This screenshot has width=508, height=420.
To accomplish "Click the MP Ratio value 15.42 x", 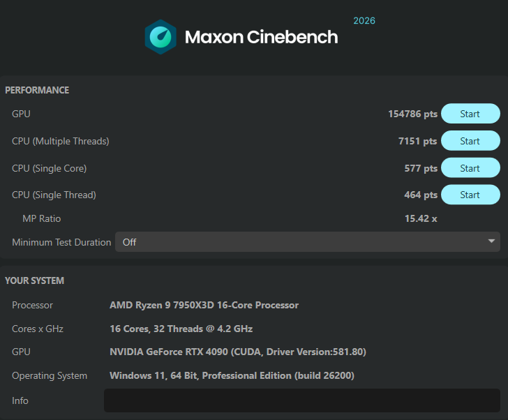I will point(421,218).
